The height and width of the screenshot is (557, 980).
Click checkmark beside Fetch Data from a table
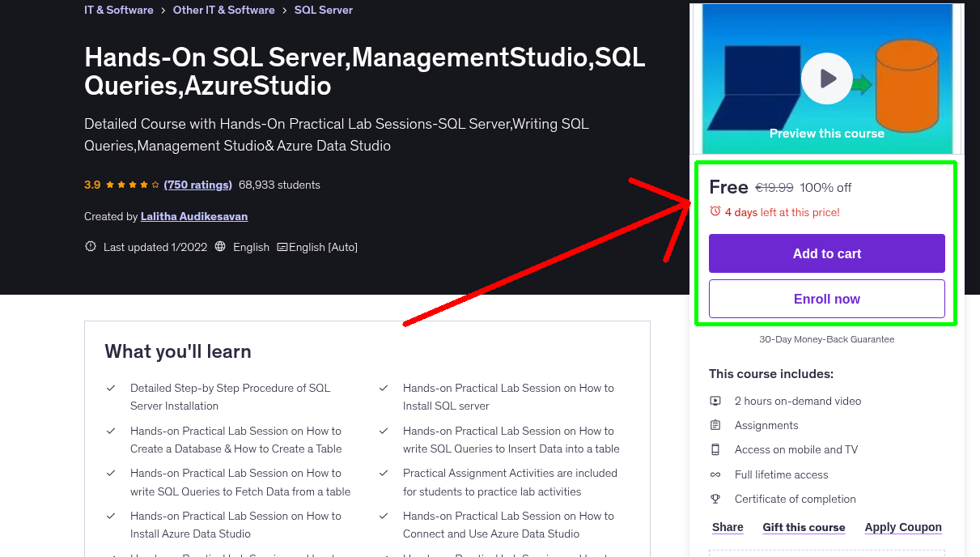111,474
